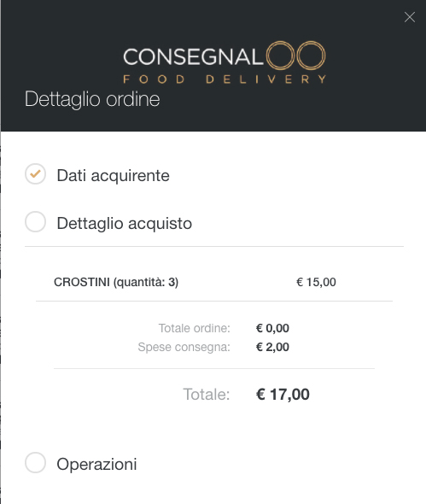The height and width of the screenshot is (504, 426).
Task: Click the Consegnaloo logo rings icon
Action: tap(296, 56)
